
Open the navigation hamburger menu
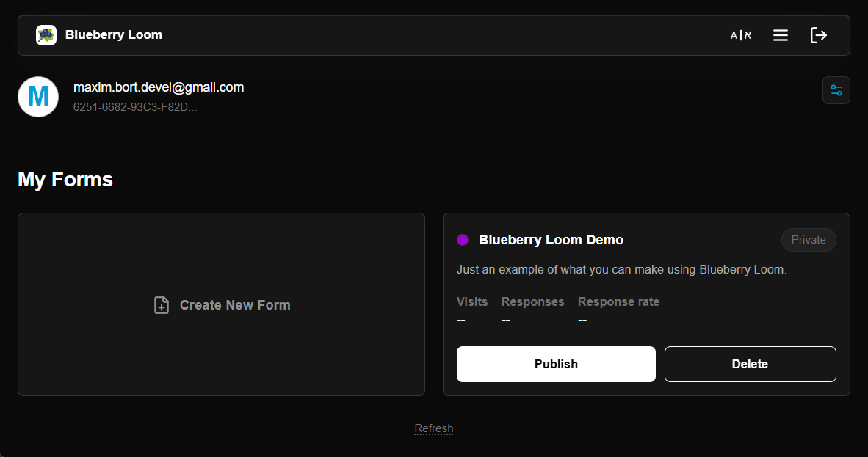(x=781, y=34)
